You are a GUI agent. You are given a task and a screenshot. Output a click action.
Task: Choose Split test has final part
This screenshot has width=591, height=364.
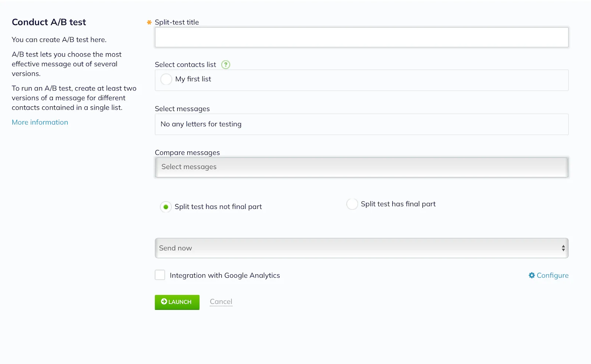[x=352, y=204]
